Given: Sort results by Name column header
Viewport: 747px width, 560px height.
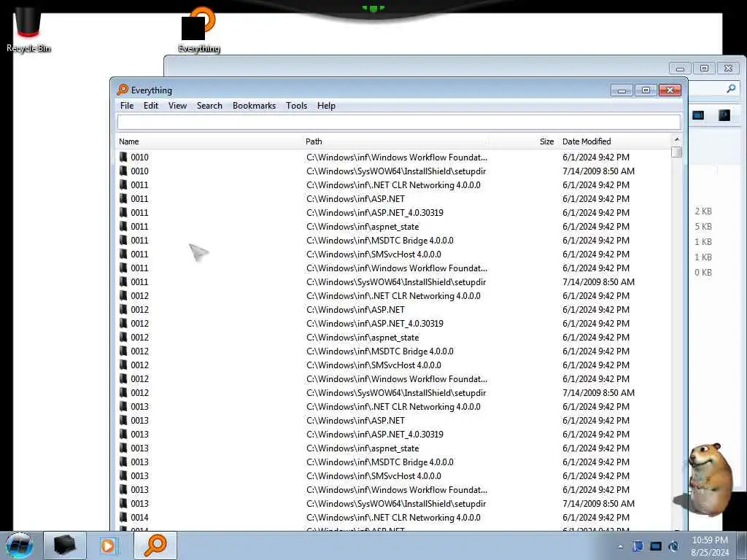Looking at the screenshot, I should pos(209,141).
